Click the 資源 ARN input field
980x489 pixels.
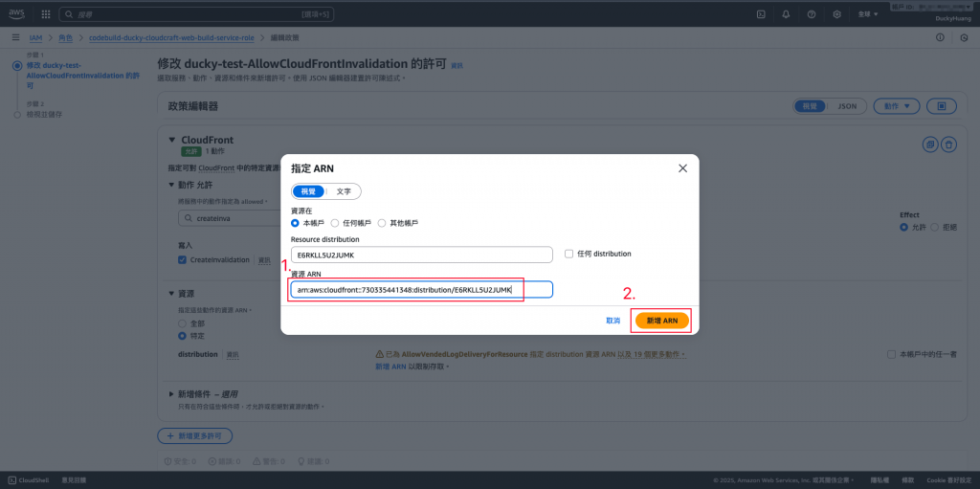click(422, 290)
